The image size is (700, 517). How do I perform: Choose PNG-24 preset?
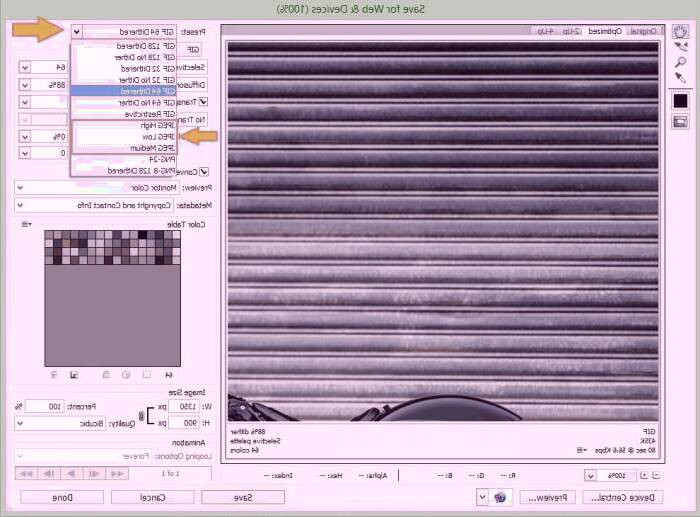pyautogui.click(x=123, y=159)
